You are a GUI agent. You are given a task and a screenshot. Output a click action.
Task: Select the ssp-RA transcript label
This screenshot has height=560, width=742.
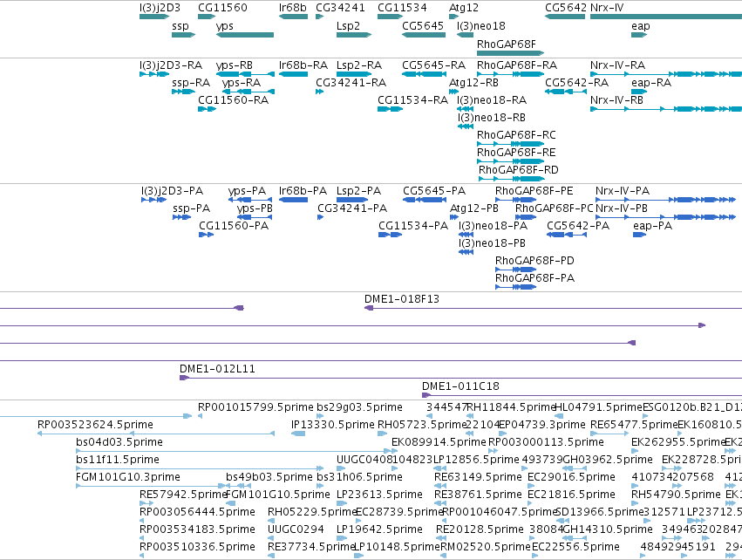[191, 82]
